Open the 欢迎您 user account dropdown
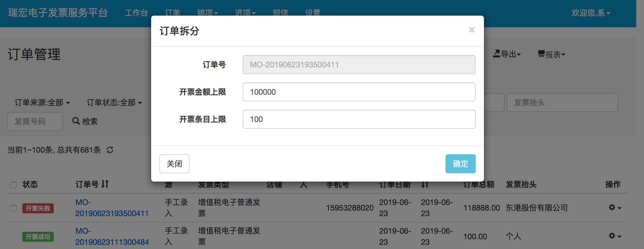 [x=591, y=13]
